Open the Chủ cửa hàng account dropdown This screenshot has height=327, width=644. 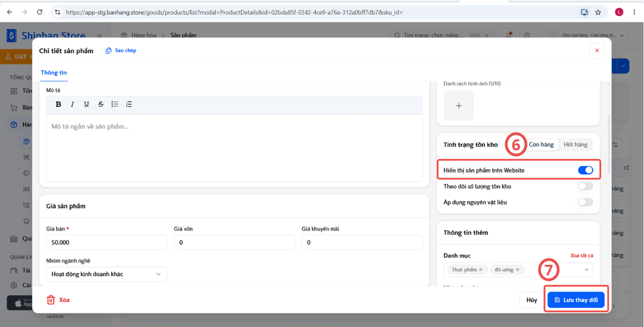588,35
